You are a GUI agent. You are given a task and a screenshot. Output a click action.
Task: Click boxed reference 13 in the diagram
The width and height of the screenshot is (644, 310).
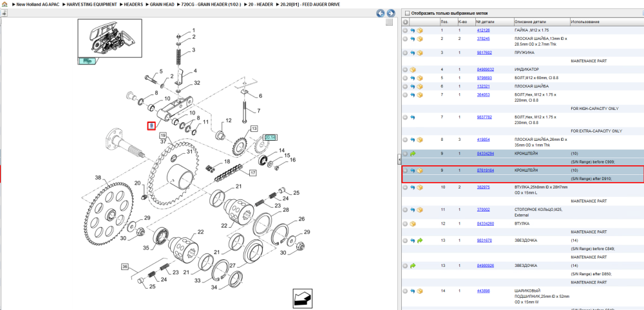click(254, 129)
